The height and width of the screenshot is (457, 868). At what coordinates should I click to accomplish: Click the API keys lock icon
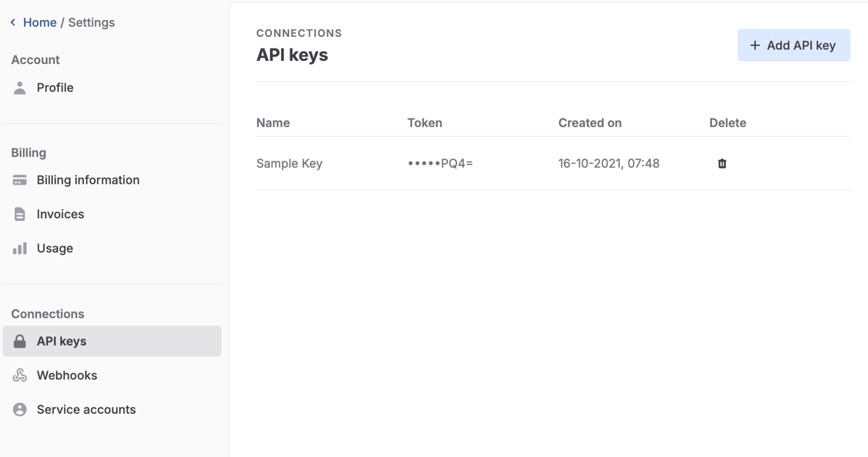coord(20,341)
